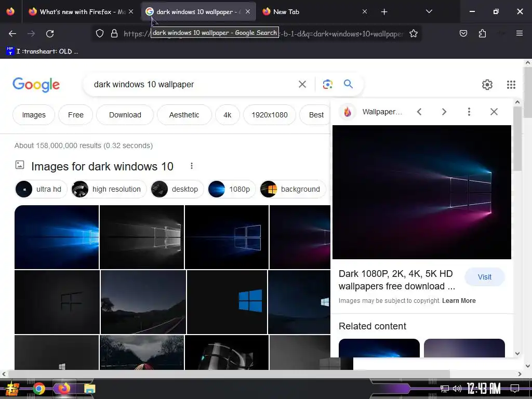
Task: Open the first Related content thumbnail
Action: pyautogui.click(x=379, y=348)
